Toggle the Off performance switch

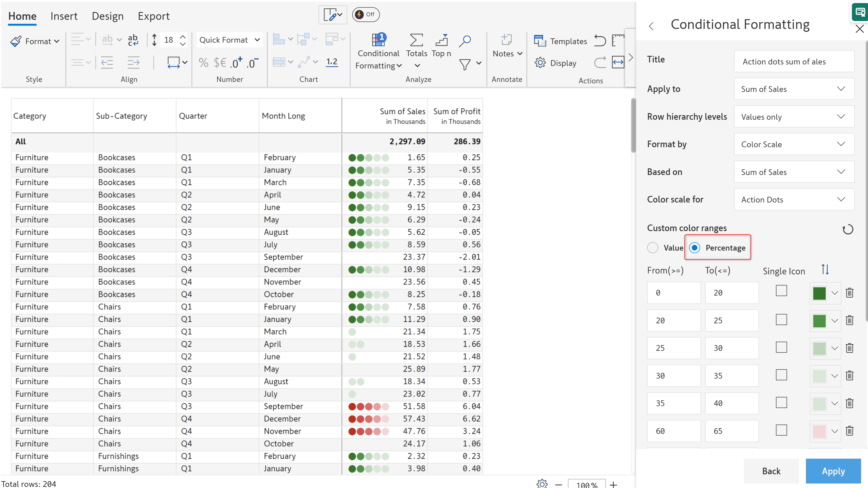(x=366, y=15)
